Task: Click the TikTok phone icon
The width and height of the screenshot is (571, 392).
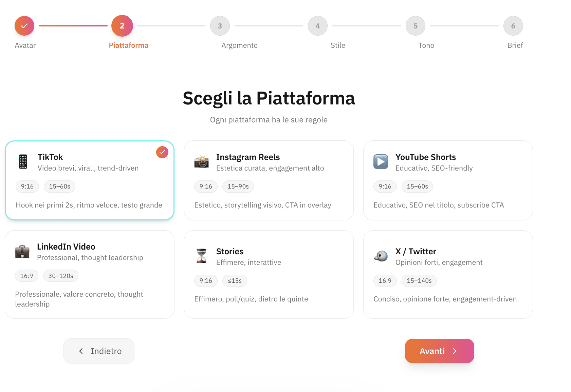Action: point(23,162)
